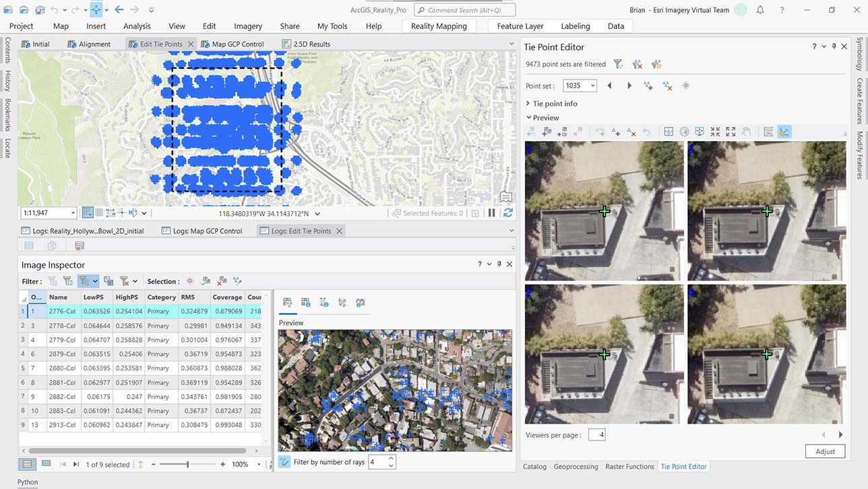The height and width of the screenshot is (489, 868).
Task: Switch to the Catalog panel
Action: click(x=534, y=466)
